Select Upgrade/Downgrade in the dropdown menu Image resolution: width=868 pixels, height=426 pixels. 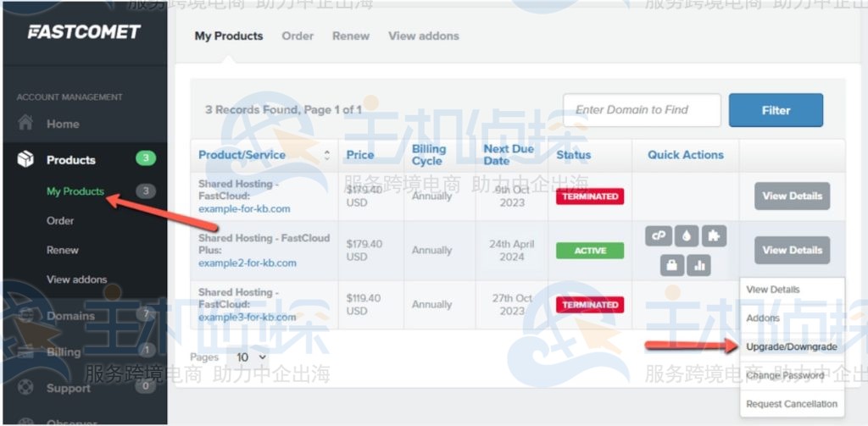793,347
